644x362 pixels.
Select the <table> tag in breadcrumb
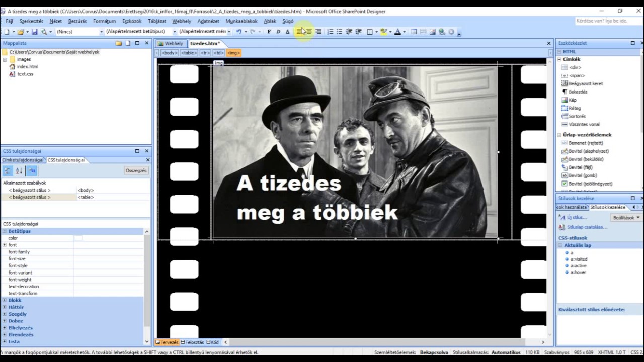(189, 53)
